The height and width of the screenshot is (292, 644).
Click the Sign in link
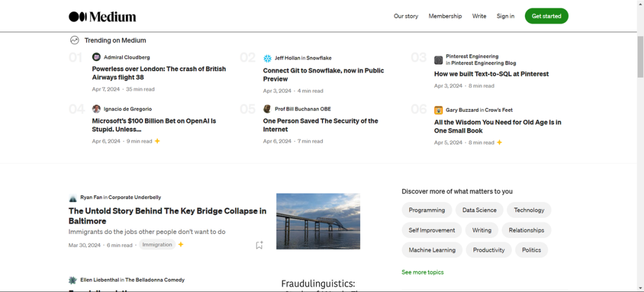tap(505, 16)
